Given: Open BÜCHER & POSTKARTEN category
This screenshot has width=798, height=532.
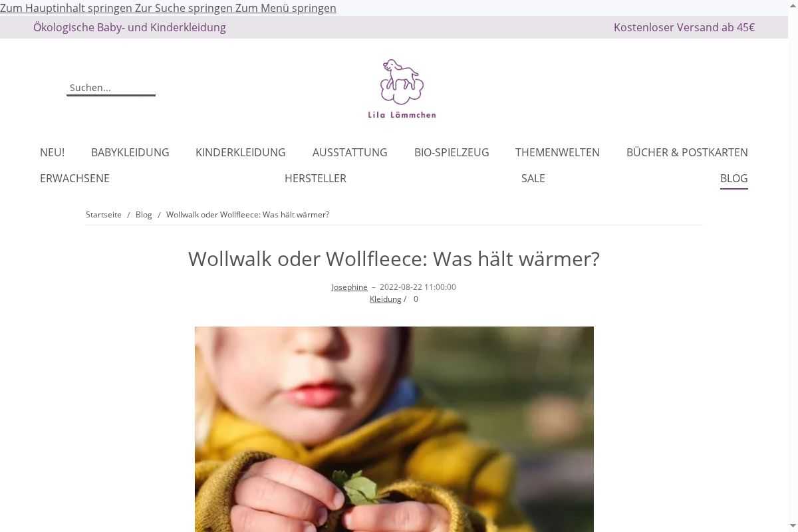Looking at the screenshot, I should tap(687, 152).
